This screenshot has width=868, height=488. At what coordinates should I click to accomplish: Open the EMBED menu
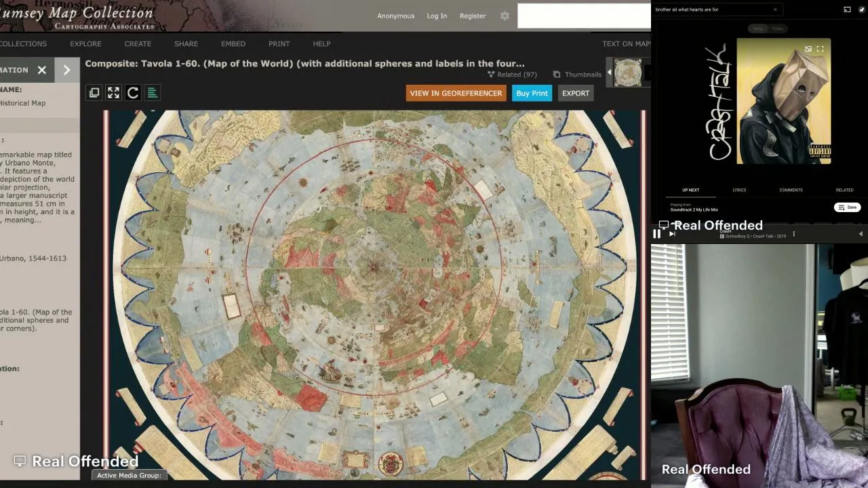click(x=233, y=43)
